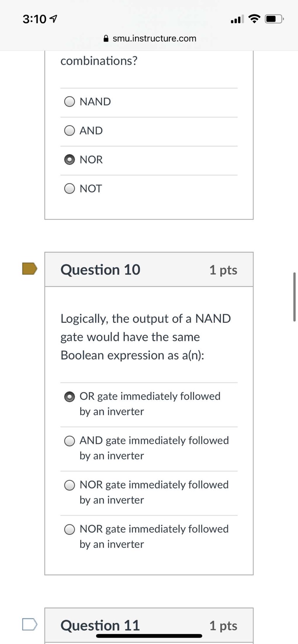Screen dimensions: 298x644
Task: Tap the cellular signal bars icon
Action: point(237,19)
